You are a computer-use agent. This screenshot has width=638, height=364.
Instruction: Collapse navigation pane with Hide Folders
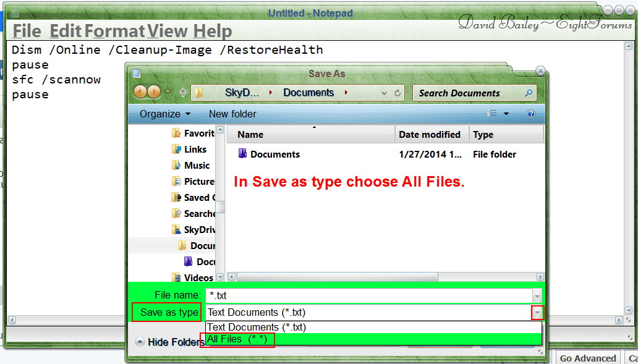point(170,342)
